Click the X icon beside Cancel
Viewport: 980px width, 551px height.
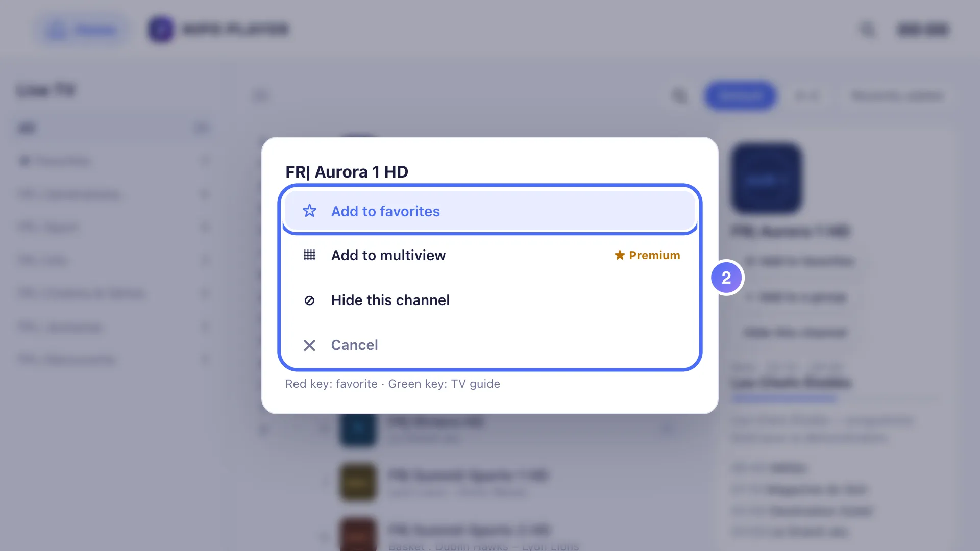tap(309, 345)
